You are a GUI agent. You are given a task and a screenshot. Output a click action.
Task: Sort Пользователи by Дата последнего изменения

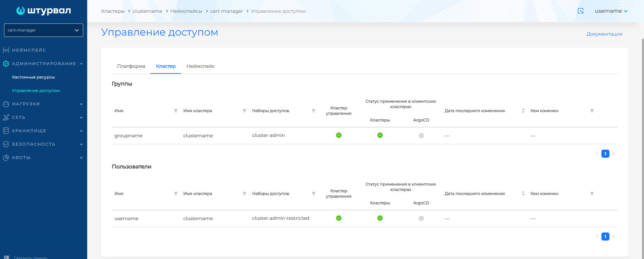523,194
